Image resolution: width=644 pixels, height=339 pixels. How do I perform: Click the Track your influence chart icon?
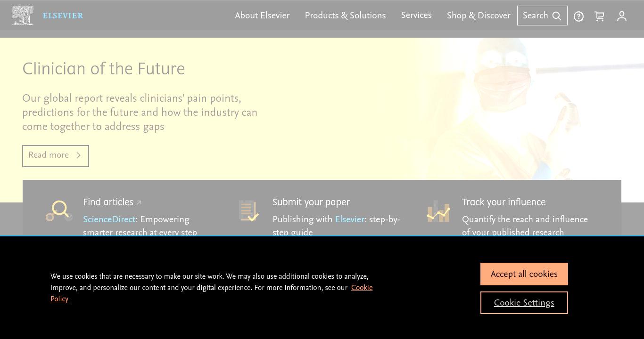(x=438, y=210)
